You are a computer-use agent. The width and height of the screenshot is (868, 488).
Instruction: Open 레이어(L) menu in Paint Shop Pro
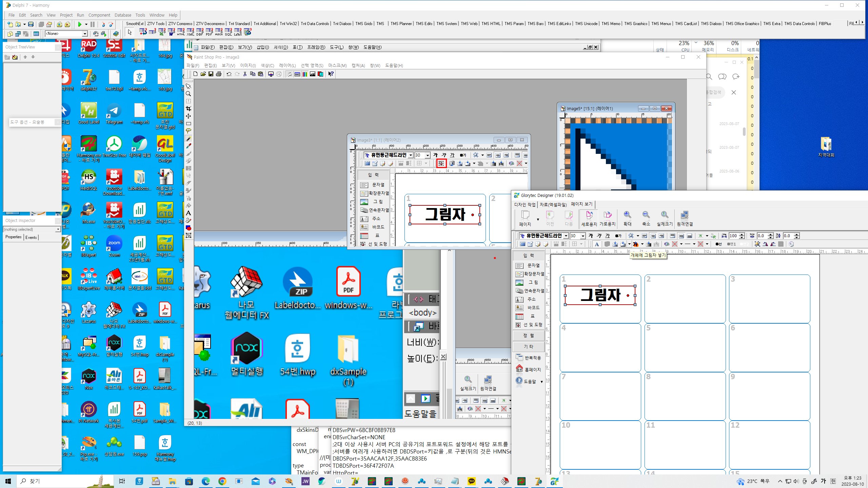287,65
